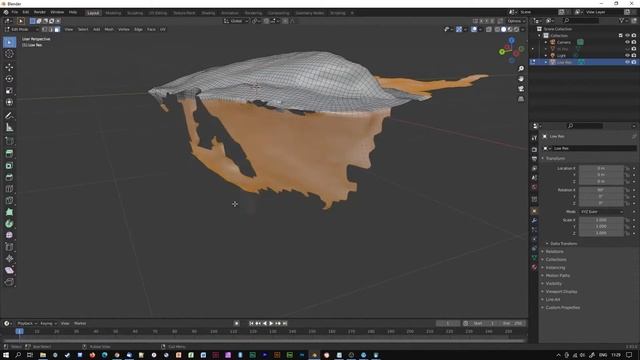The width and height of the screenshot is (640, 360).
Task: Expand Relations panel
Action: (554, 252)
